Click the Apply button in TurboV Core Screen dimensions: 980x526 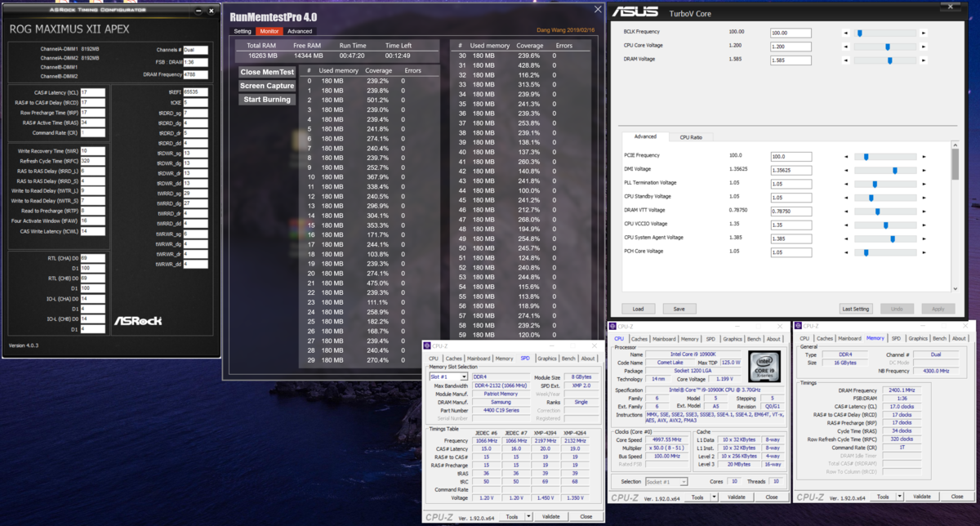938,309
